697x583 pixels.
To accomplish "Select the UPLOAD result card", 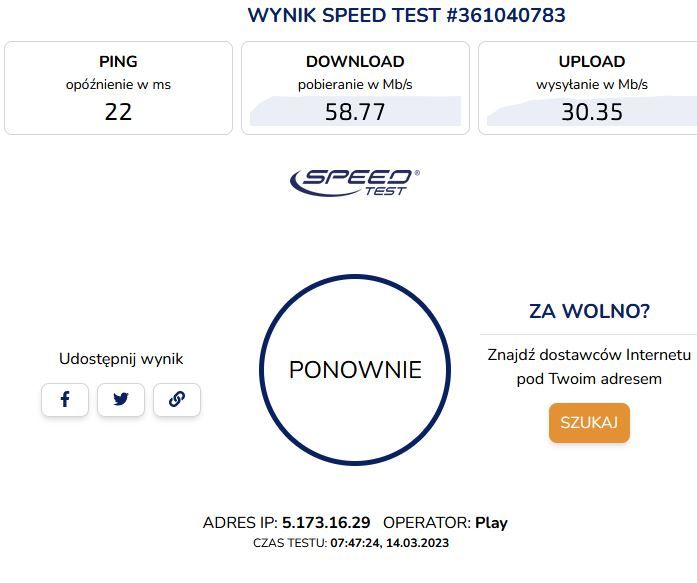I will click(588, 88).
